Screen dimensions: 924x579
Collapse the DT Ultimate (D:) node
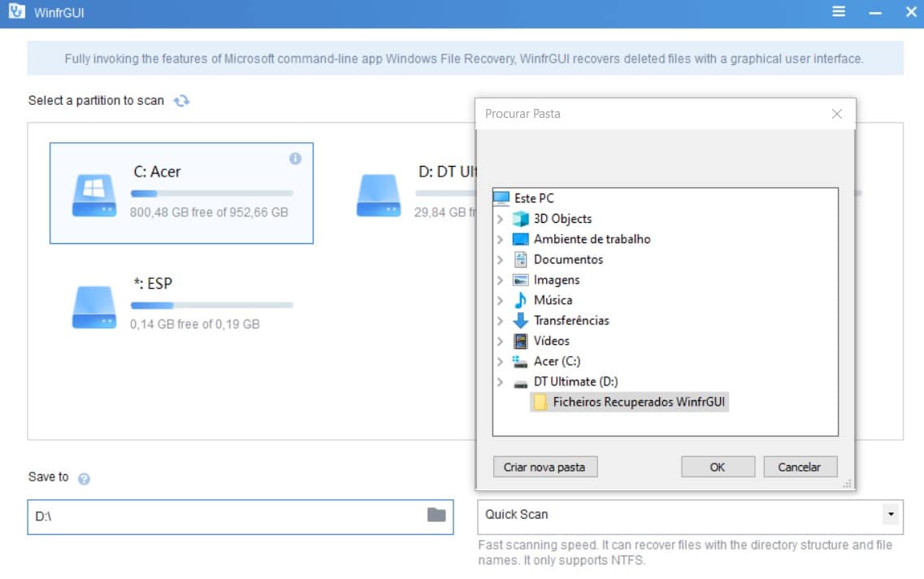click(501, 381)
